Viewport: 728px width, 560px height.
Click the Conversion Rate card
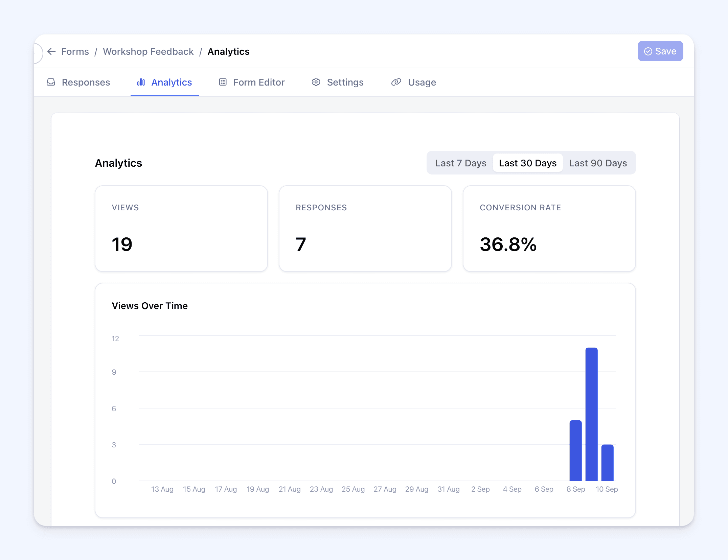(x=549, y=229)
